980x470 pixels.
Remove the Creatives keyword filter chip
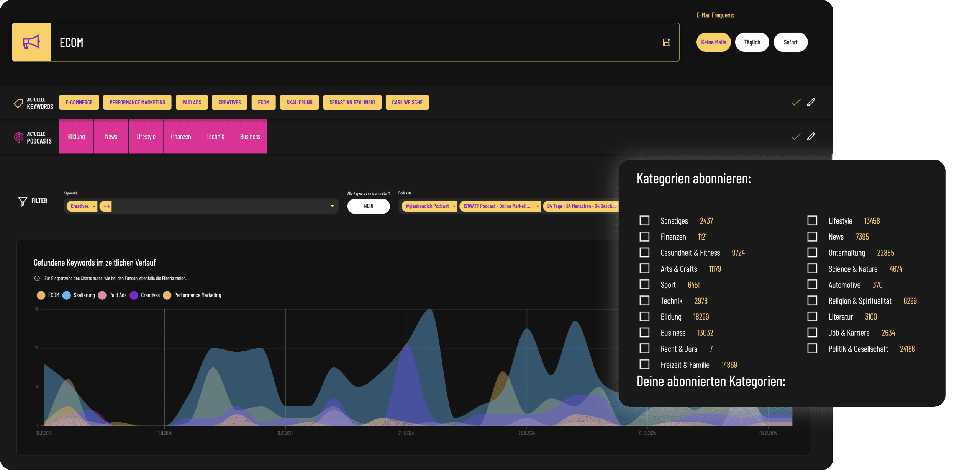[x=94, y=206]
